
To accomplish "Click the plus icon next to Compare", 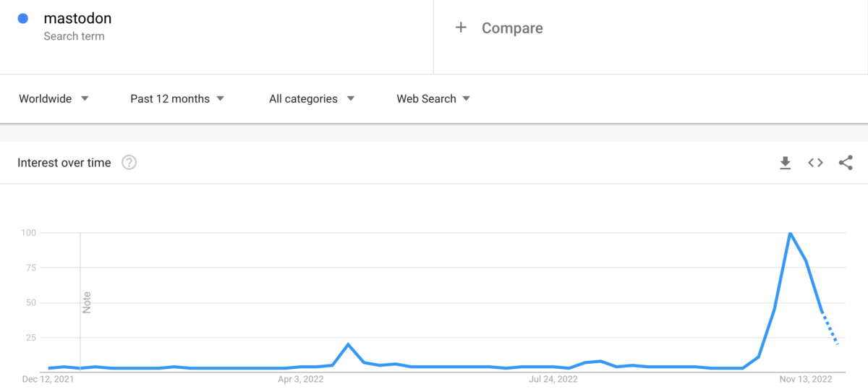I will 461,27.
